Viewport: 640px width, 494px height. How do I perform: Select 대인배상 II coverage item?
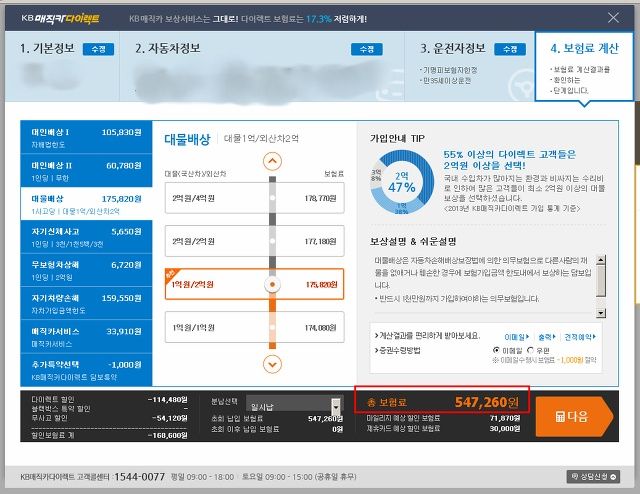click(x=86, y=171)
